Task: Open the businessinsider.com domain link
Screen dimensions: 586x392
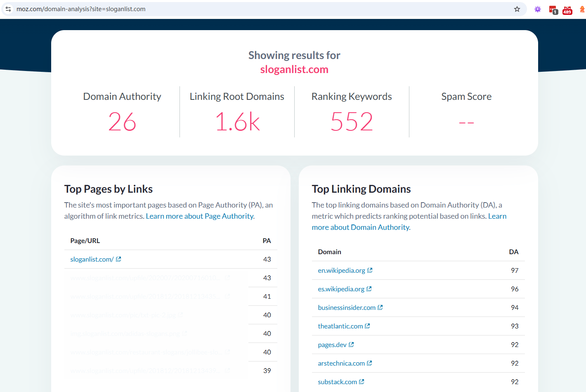Action: click(x=347, y=307)
